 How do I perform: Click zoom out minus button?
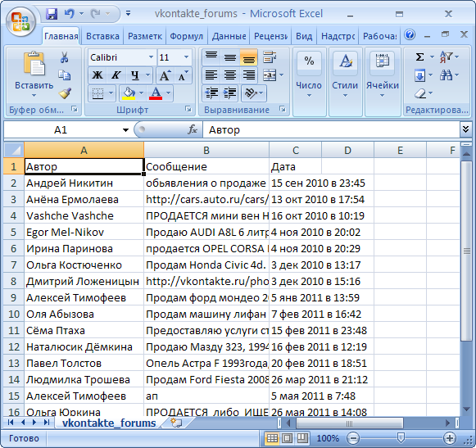click(353, 438)
